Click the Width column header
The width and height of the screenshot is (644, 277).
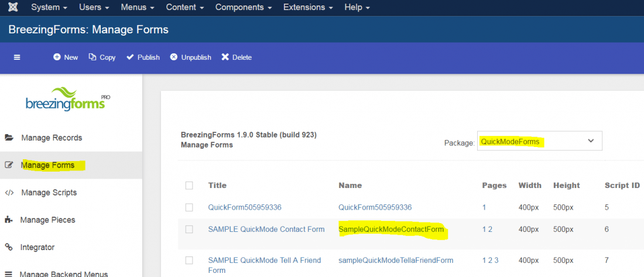(x=530, y=186)
